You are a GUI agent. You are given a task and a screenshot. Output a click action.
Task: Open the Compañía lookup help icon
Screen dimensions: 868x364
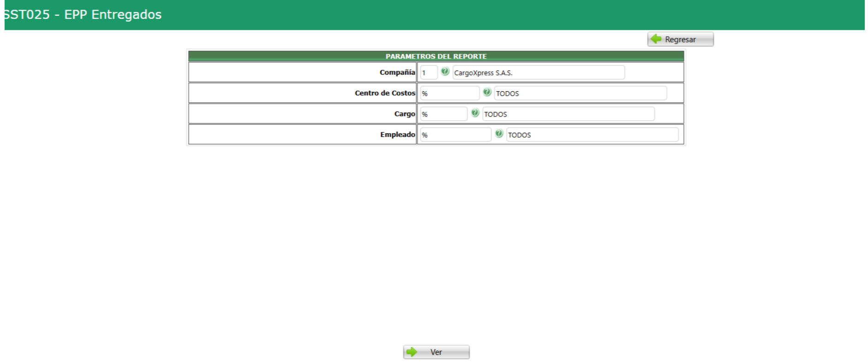coord(445,71)
